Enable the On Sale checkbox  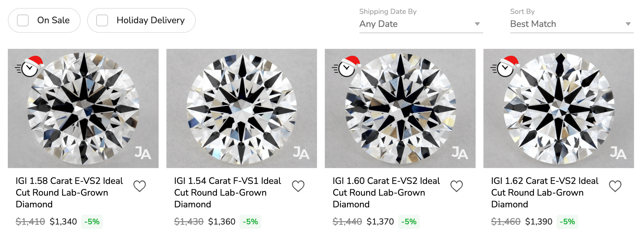click(x=23, y=20)
